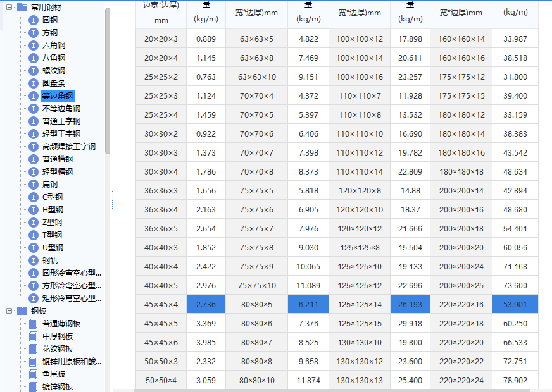The image size is (552, 392).
Task: Click the icon beside 不等边角钢
Action: coord(33,109)
